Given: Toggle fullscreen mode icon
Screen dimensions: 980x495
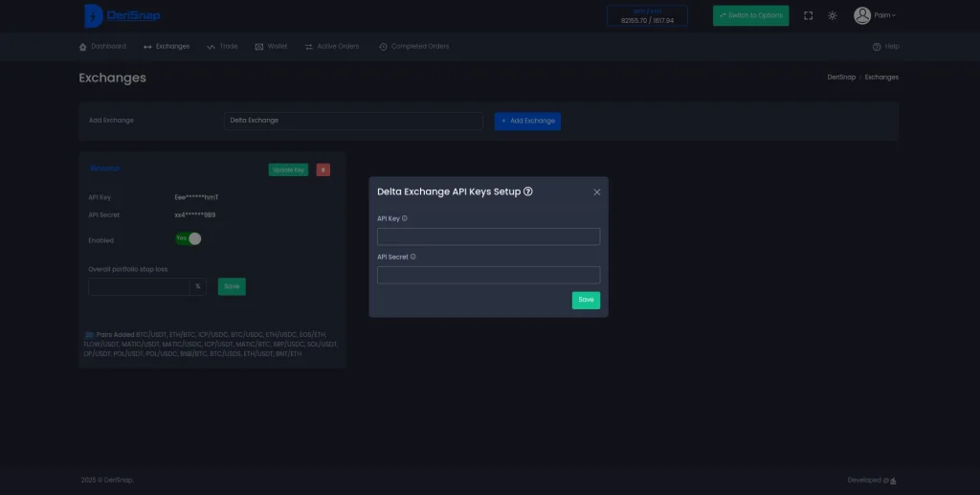Looking at the screenshot, I should pos(809,15).
